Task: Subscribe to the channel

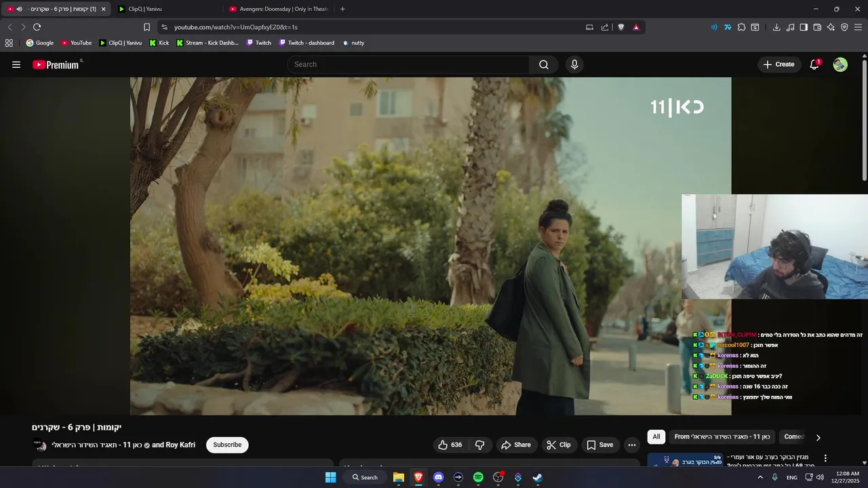Action: click(227, 445)
